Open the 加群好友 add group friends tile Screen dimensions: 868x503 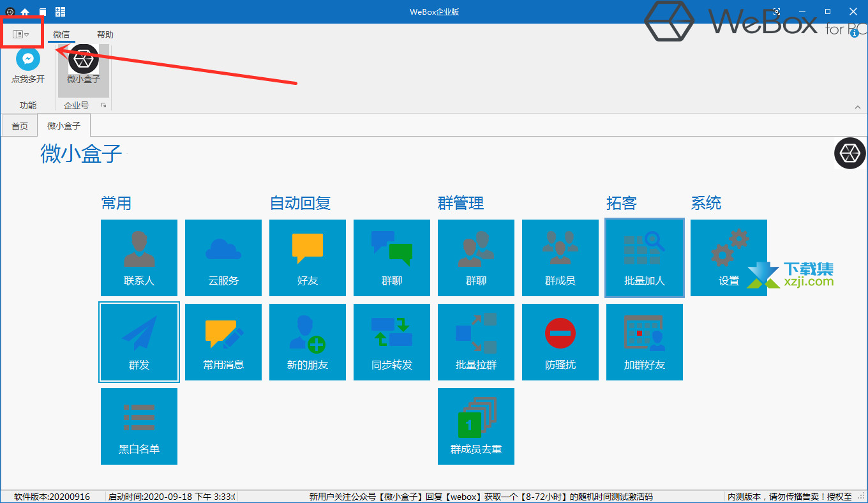coord(645,342)
